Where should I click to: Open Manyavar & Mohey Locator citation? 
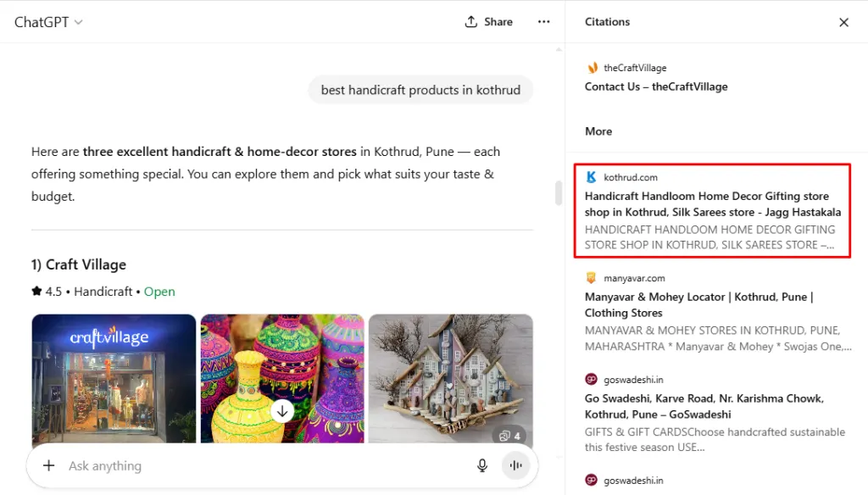click(x=698, y=305)
